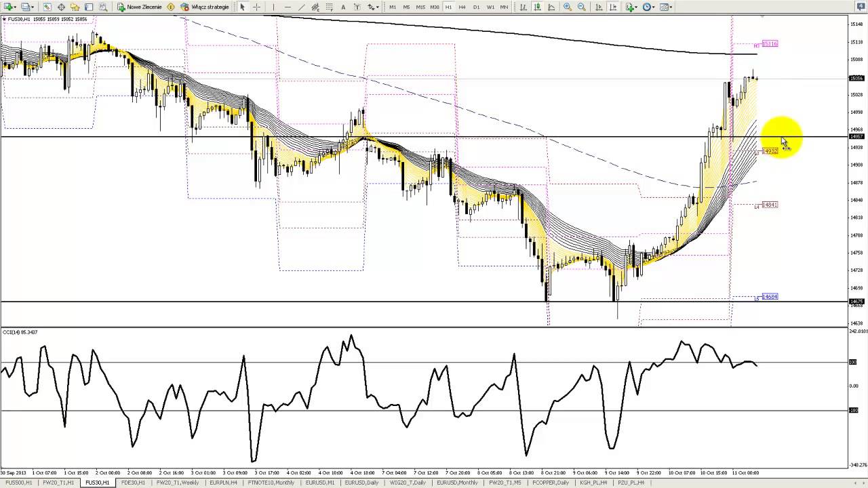Open the EURUSD,Monthly chart tab
This screenshot has width=868, height=488.
point(457,483)
